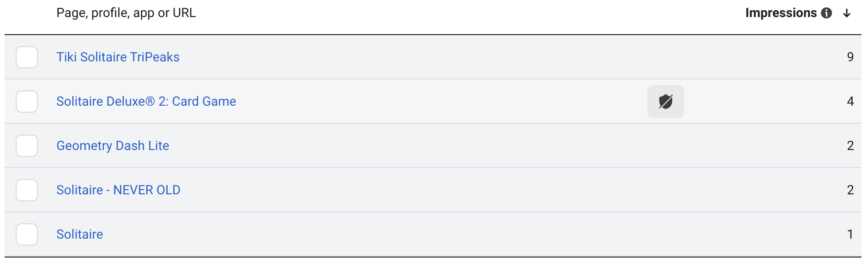Check the Solitaire - NEVER OLD checkbox

(27, 190)
